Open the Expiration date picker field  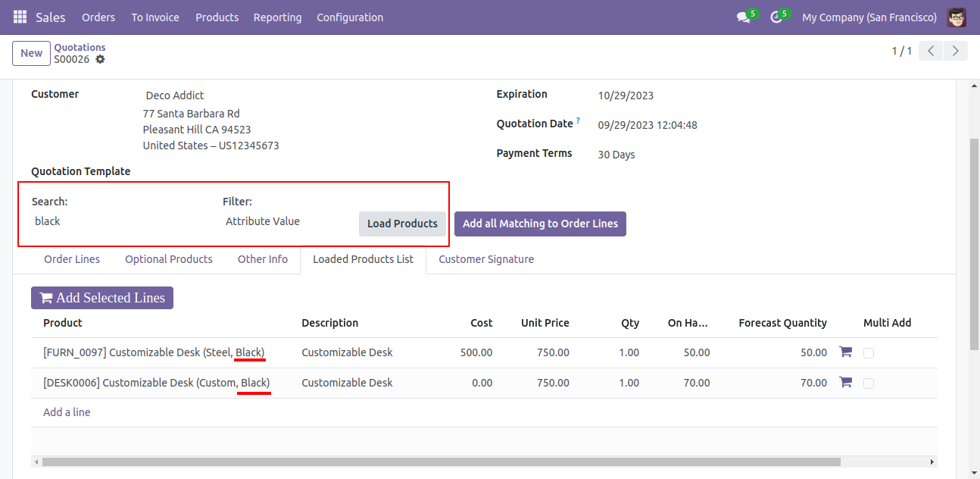(626, 95)
